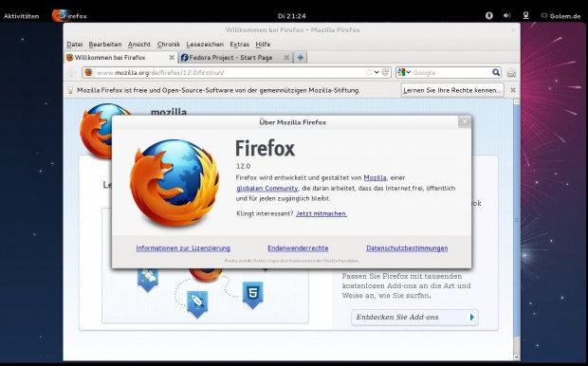Click the rocket badge icon on the page

[197, 303]
